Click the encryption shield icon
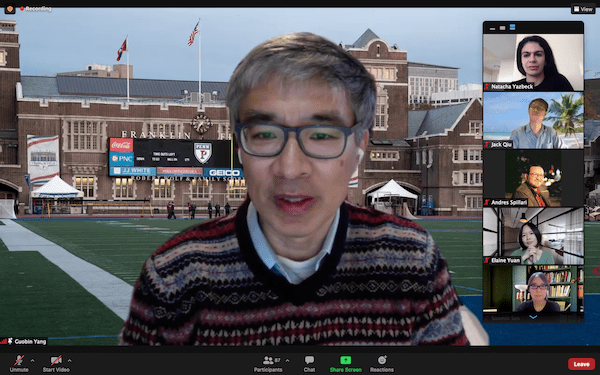 (10, 9)
